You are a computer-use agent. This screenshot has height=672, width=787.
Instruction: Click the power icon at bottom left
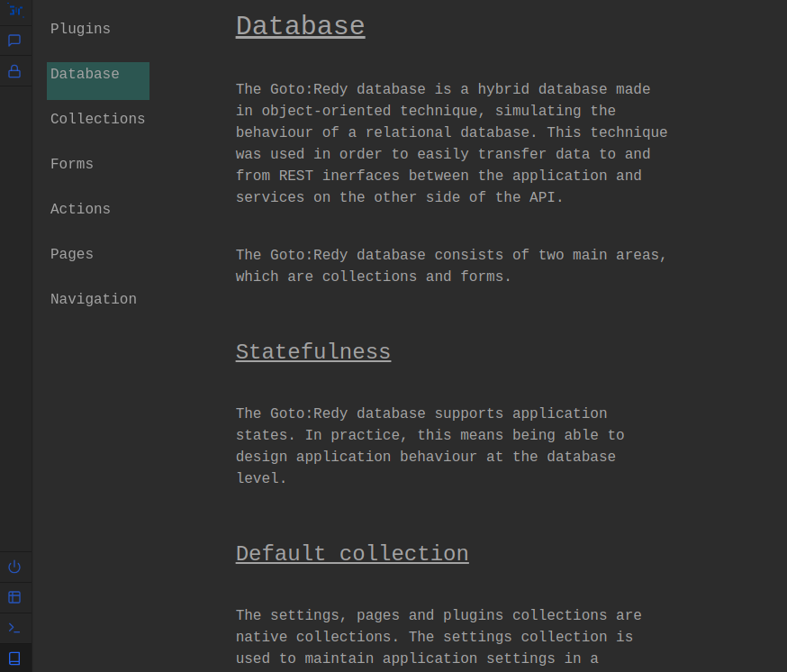14,567
